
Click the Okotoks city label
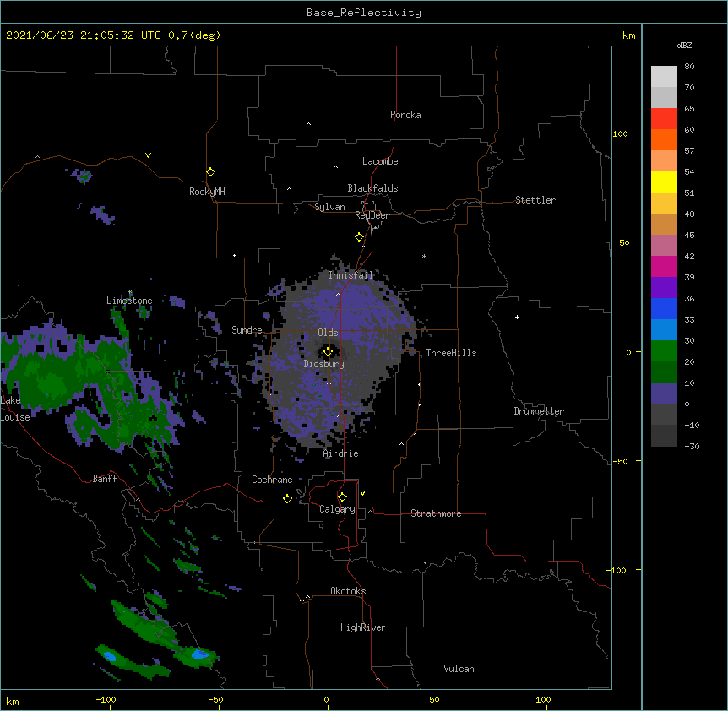coord(348,591)
